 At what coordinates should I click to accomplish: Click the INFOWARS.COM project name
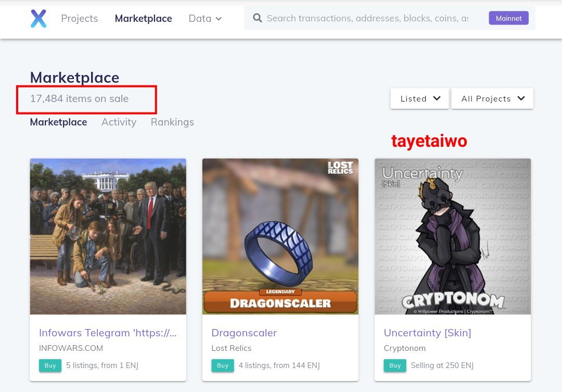(x=71, y=348)
